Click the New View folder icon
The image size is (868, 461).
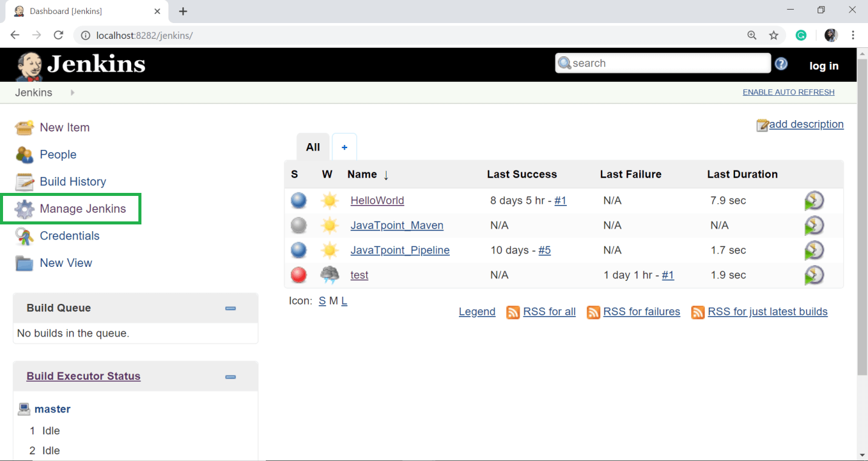tap(24, 263)
